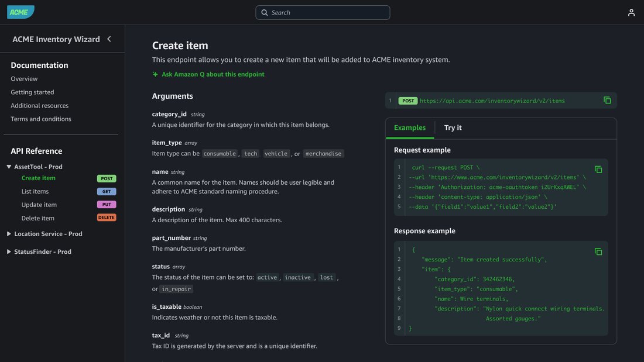The image size is (644, 362).
Task: Open Additional resources page
Action: coord(39,105)
